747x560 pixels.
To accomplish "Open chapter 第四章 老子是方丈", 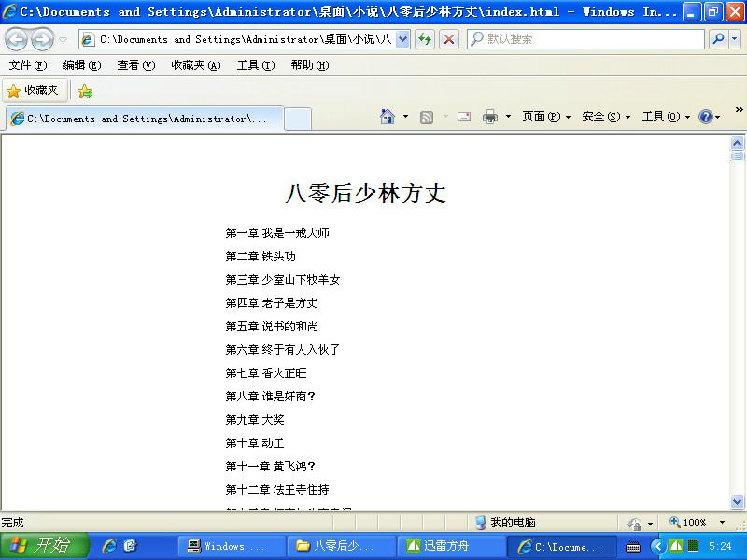I will (271, 302).
